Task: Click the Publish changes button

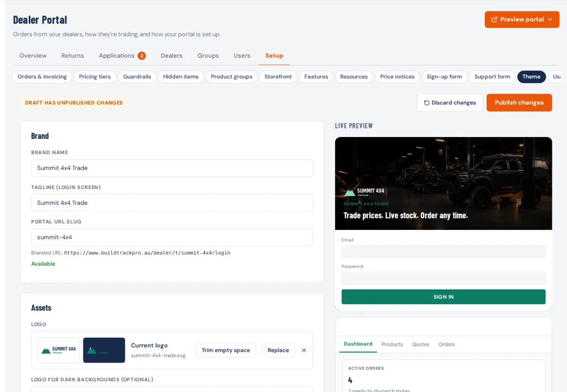Action: pyautogui.click(x=519, y=102)
